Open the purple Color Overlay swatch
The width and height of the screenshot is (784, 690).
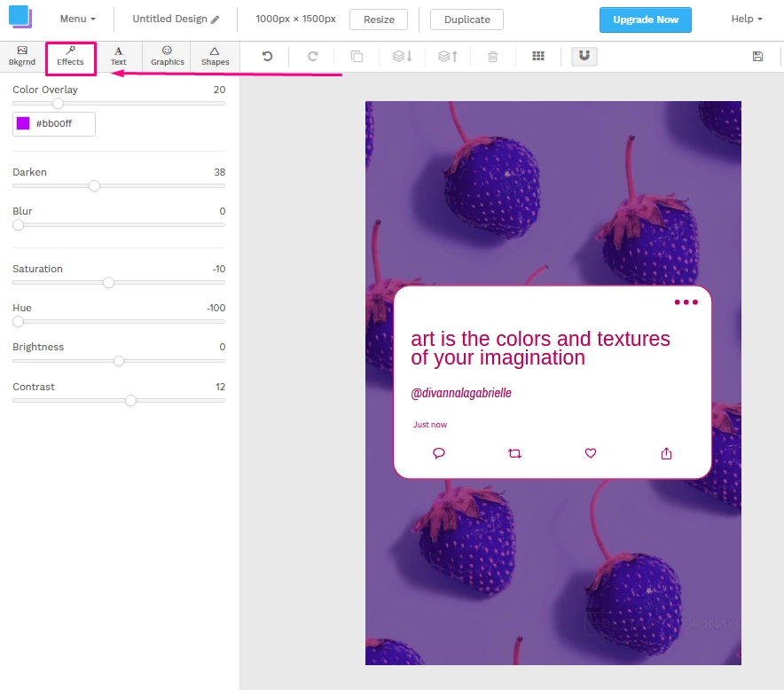23,124
